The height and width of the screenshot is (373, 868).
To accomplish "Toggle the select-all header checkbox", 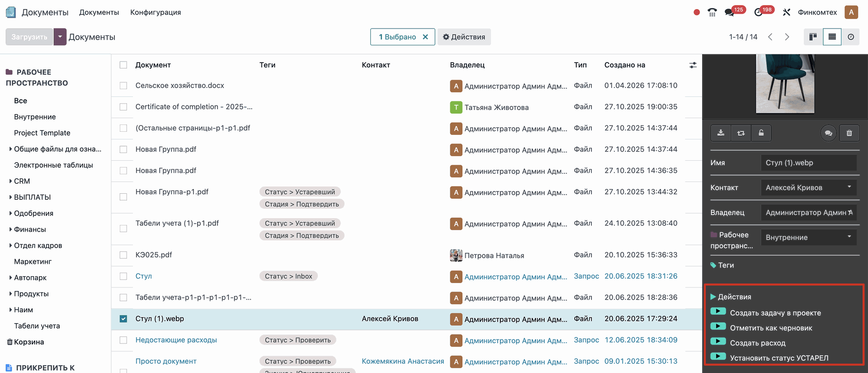I will 123,65.
